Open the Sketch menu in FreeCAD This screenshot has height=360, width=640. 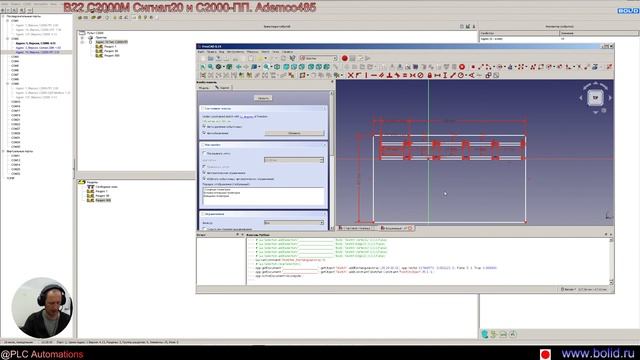(265, 52)
